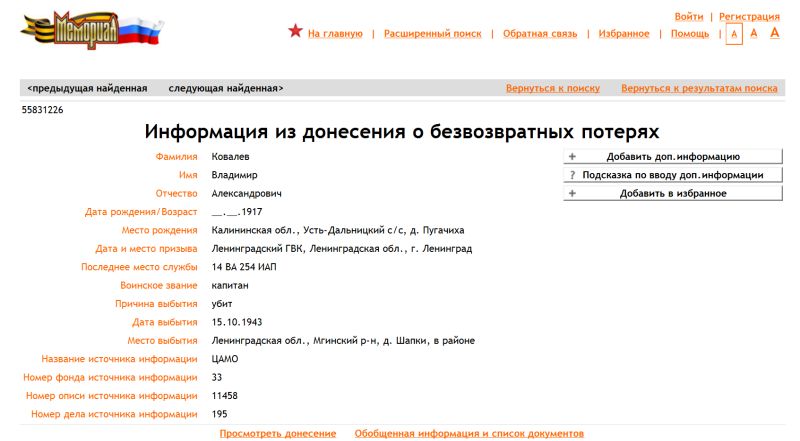Viewport: 800px width, 441px height.
Task: Click cause value убит
Action: point(222,304)
